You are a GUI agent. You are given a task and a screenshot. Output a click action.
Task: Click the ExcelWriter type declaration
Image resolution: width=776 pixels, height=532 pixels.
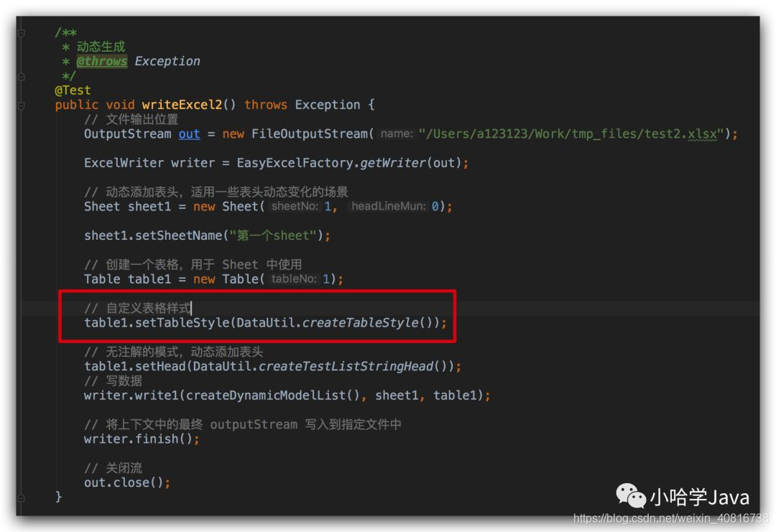pos(124,163)
